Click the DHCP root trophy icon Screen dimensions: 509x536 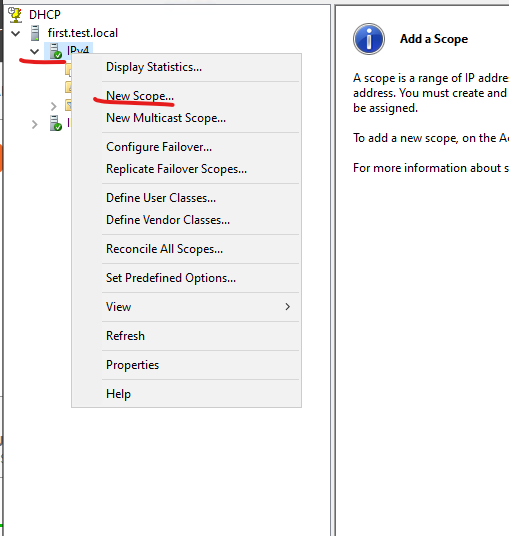pyautogui.click(x=15, y=15)
